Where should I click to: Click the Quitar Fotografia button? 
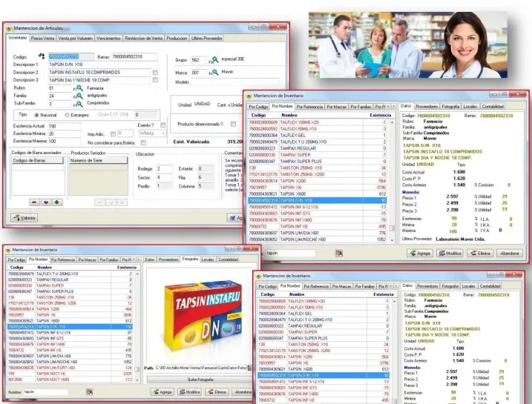click(x=200, y=380)
